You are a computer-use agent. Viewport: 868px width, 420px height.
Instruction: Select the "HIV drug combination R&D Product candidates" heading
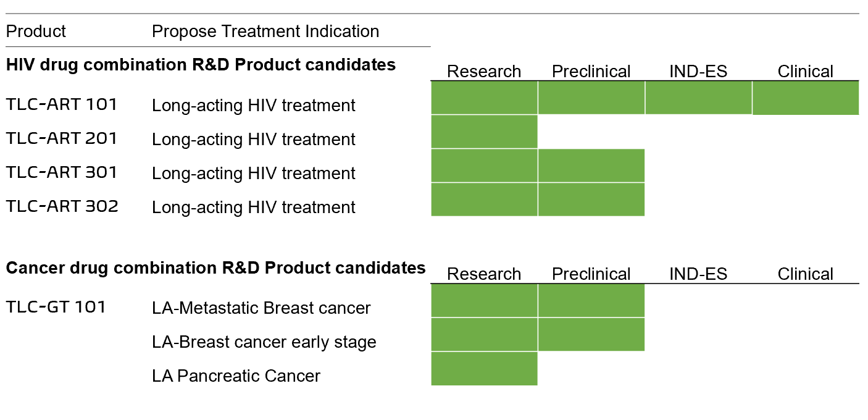click(201, 65)
